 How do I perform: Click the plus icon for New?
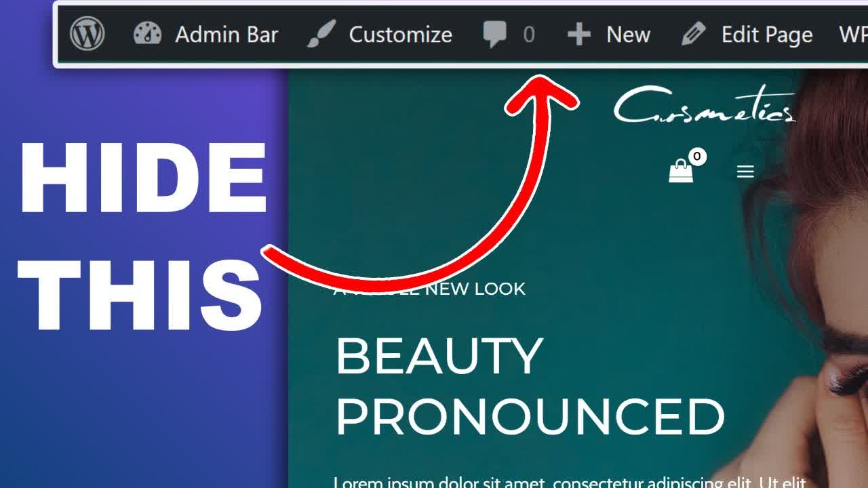[x=579, y=35]
